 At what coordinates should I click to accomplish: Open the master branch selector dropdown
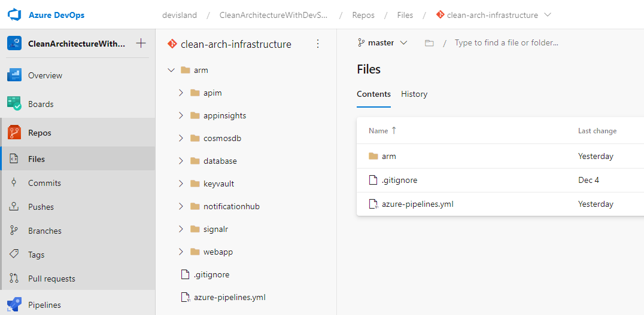pyautogui.click(x=382, y=42)
